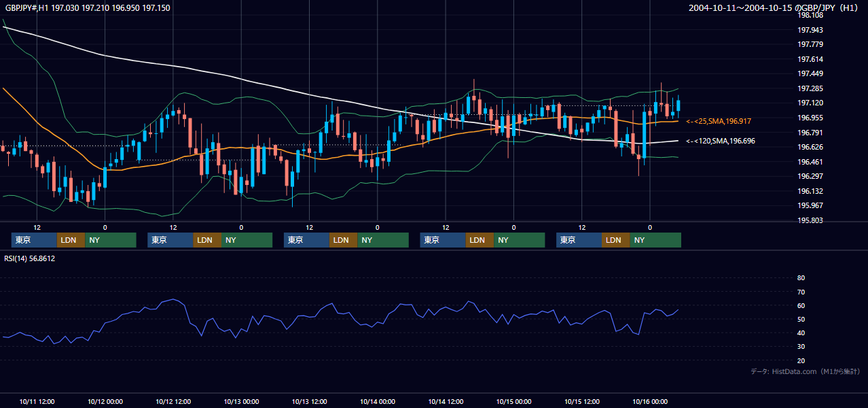The image size is (868, 408).
Task: Click price axis value 197.120
Action: (810, 103)
